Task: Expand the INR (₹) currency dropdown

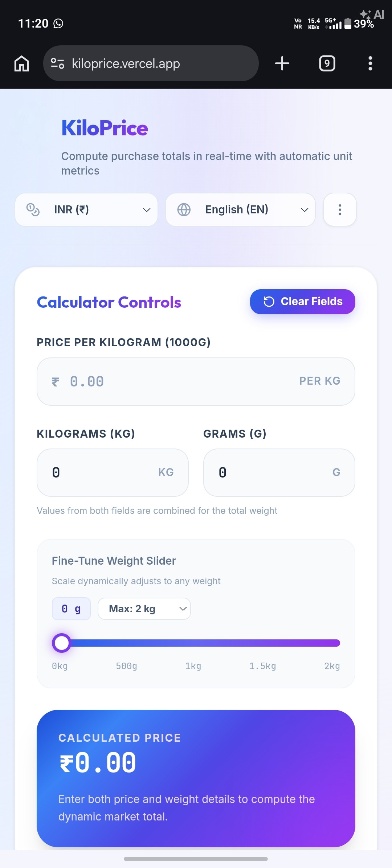Action: point(86,210)
